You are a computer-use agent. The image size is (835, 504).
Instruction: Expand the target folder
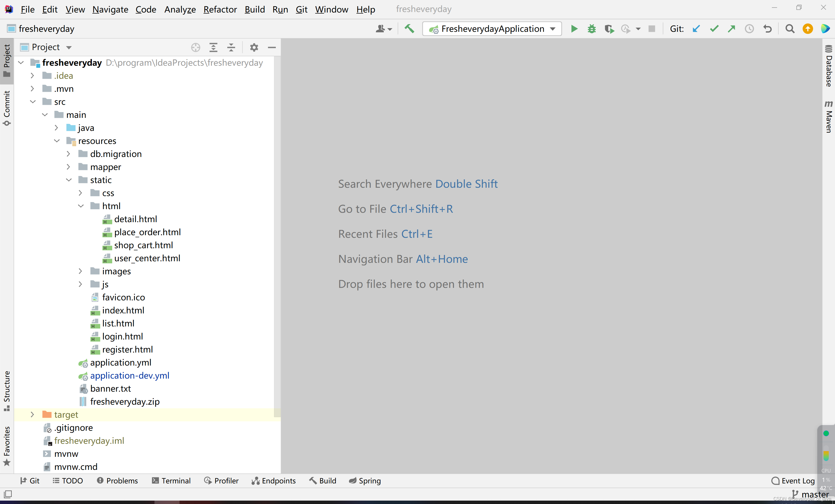(x=32, y=415)
